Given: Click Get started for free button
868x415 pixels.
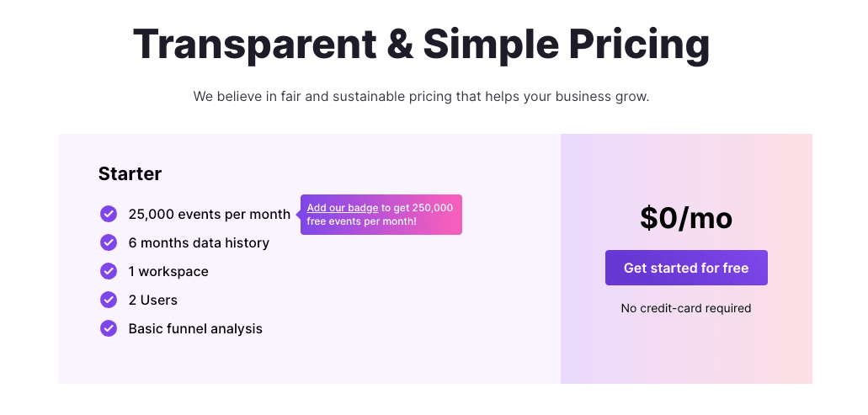Looking at the screenshot, I should 686,268.
